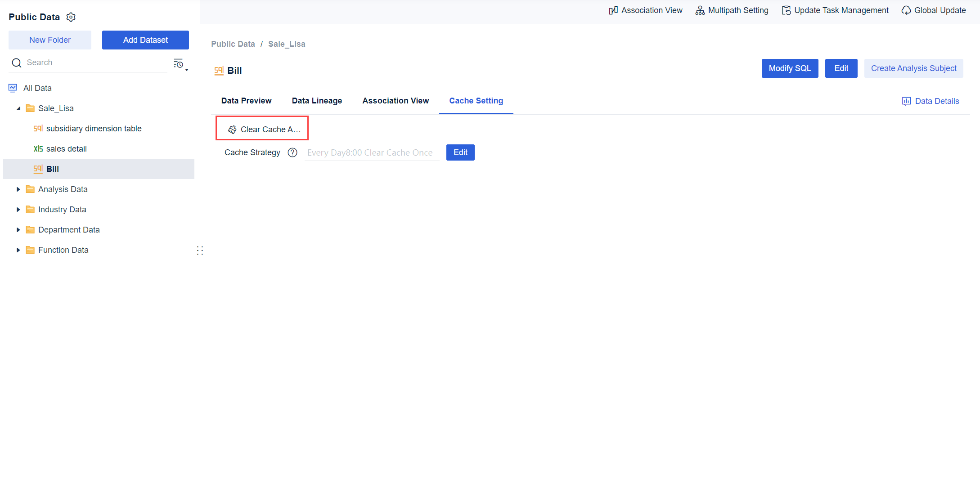Screen dimensions: 980x497
Task: Click the Update Task Management icon
Action: 787,10
